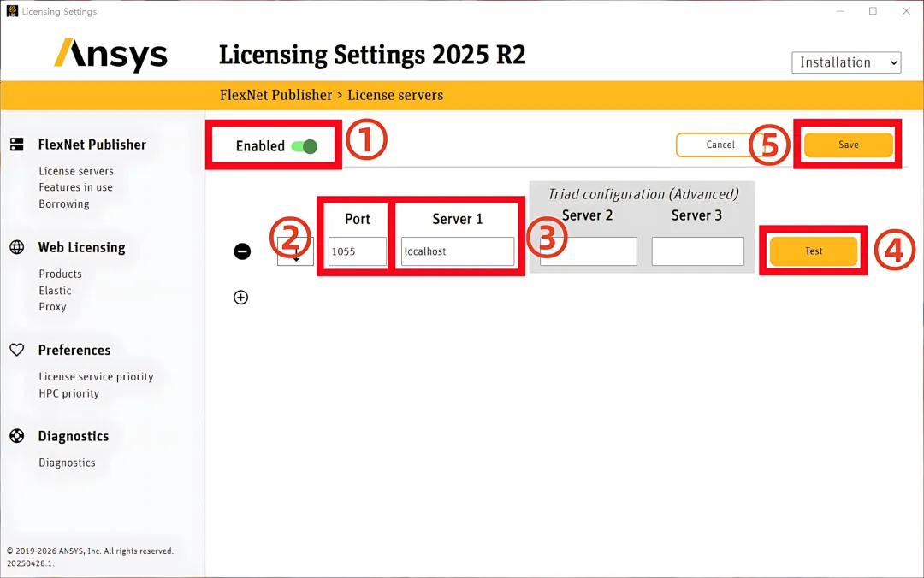Select the Preferences heading
This screenshot has width=924, height=578.
[x=74, y=350]
